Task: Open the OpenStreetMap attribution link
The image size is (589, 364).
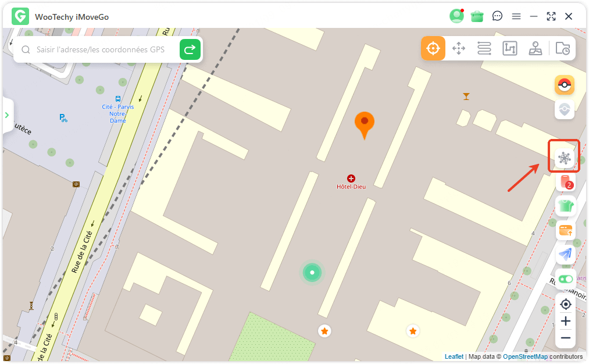Action: coord(525,356)
